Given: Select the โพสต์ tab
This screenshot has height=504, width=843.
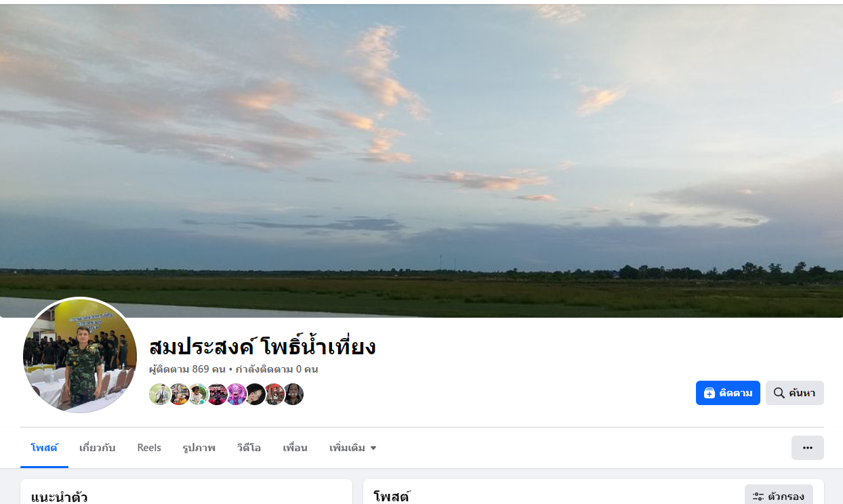Looking at the screenshot, I should click(x=44, y=448).
